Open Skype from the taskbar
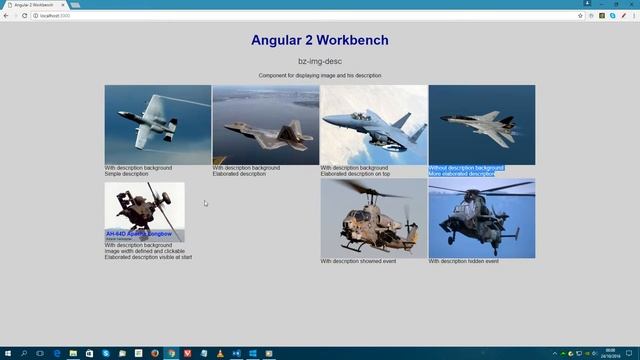 (x=106, y=353)
